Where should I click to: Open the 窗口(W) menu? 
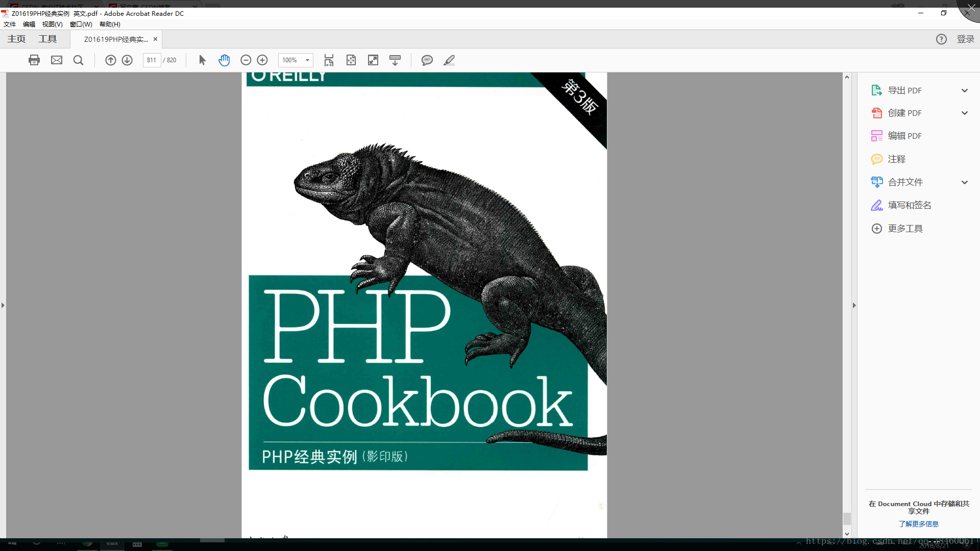[81, 24]
